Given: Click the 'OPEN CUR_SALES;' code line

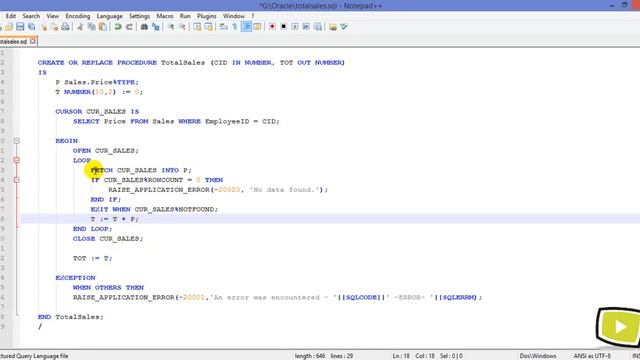Looking at the screenshot, I should [x=106, y=151].
